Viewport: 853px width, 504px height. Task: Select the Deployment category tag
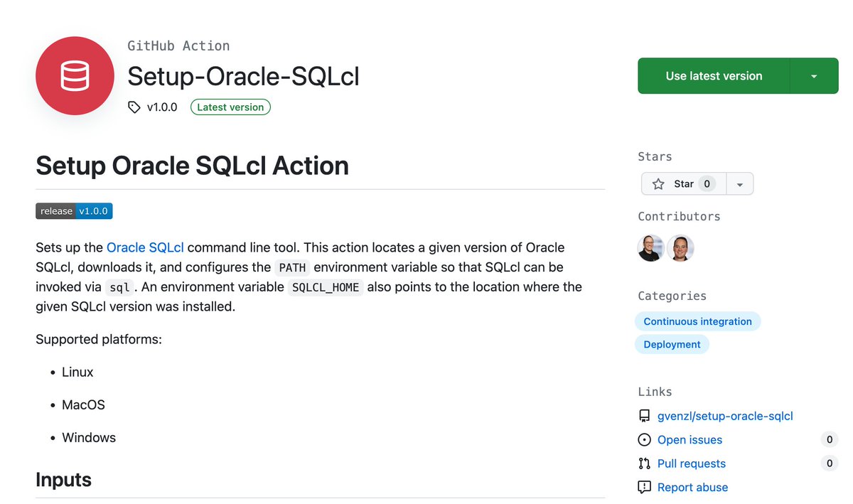tap(672, 344)
